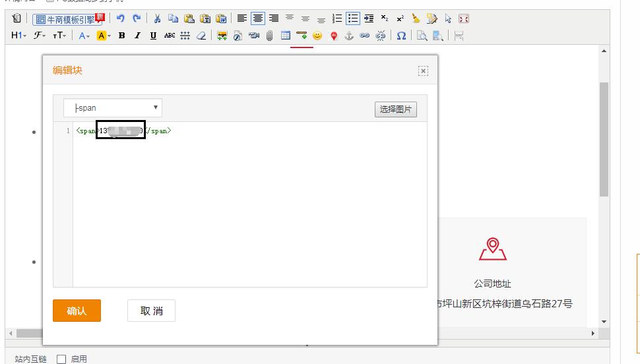The height and width of the screenshot is (364, 640).
Task: Confirm with the orange 确认 button
Action: pyautogui.click(x=77, y=311)
